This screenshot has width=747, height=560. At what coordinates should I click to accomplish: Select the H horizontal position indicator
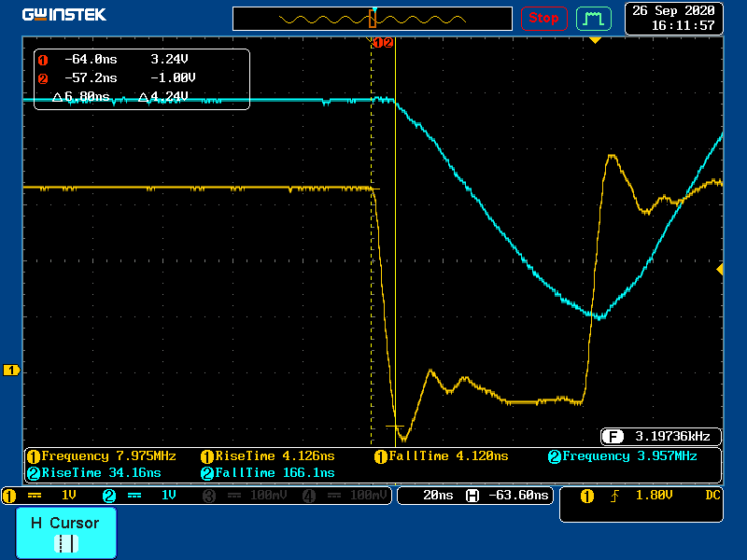(x=472, y=496)
